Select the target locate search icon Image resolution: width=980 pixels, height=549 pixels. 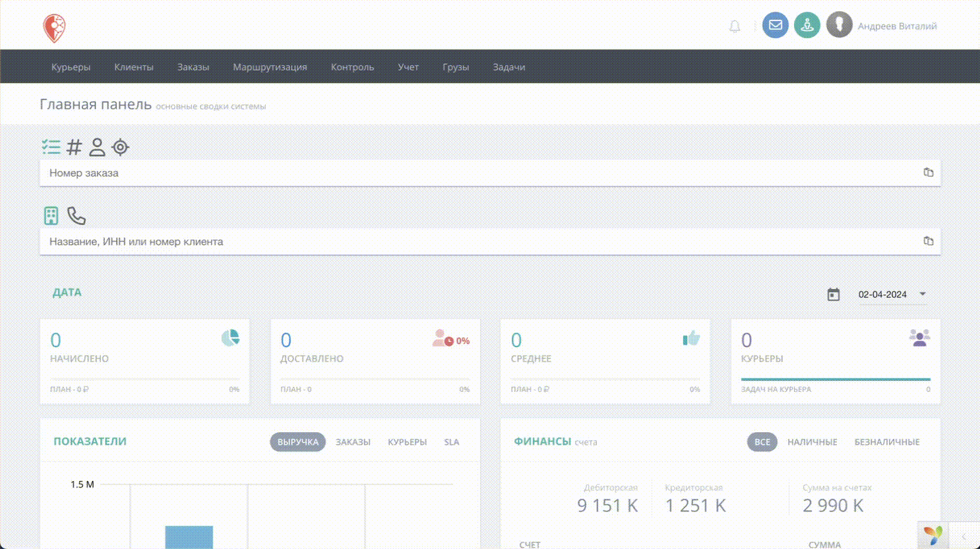[x=120, y=147]
